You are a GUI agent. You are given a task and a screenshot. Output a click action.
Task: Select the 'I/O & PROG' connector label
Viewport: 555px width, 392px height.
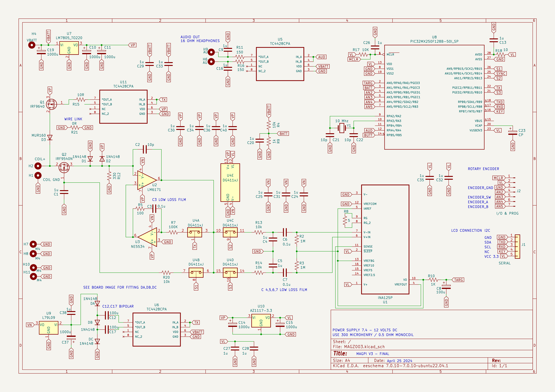click(507, 213)
